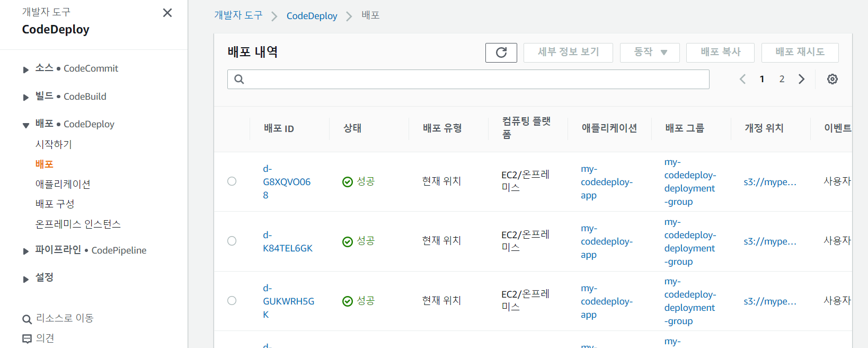Open deployment group link in d-K84TEL6GK row
Viewport: 868px width, 348px height.
690,241
